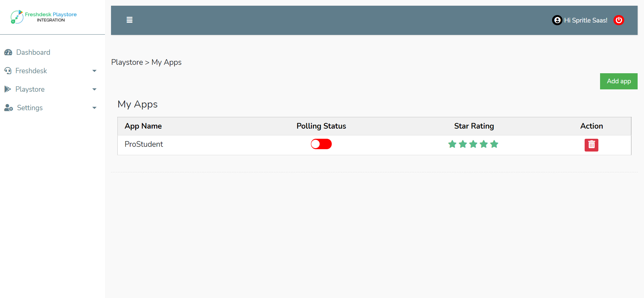Click the Playstore play icon
Image resolution: width=644 pixels, height=298 pixels.
[x=8, y=89]
